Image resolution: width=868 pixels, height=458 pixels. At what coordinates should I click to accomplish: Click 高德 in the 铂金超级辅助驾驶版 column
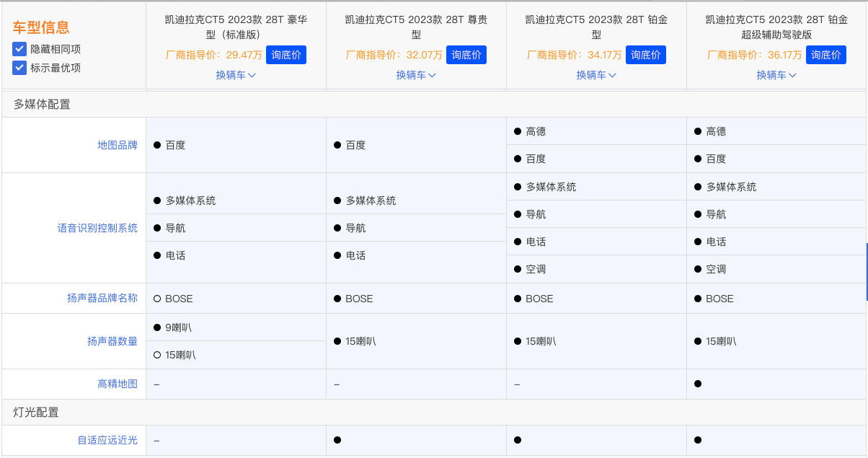(716, 131)
